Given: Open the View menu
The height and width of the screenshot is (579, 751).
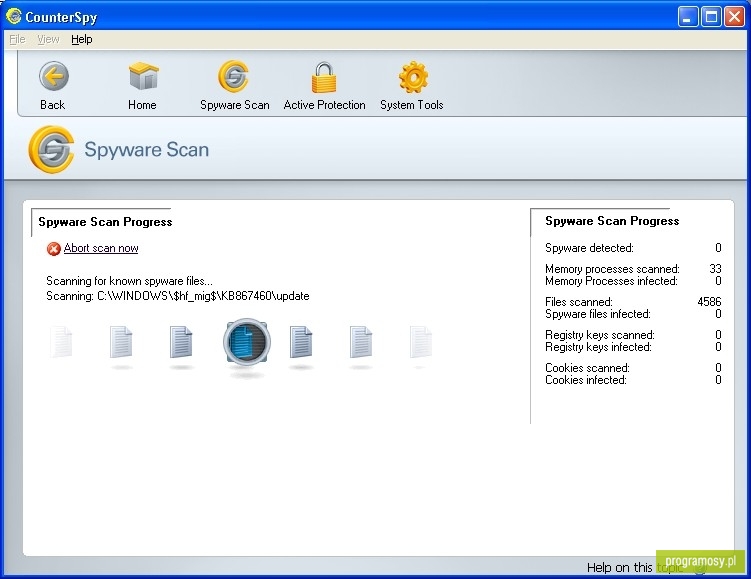Looking at the screenshot, I should pyautogui.click(x=48, y=39).
